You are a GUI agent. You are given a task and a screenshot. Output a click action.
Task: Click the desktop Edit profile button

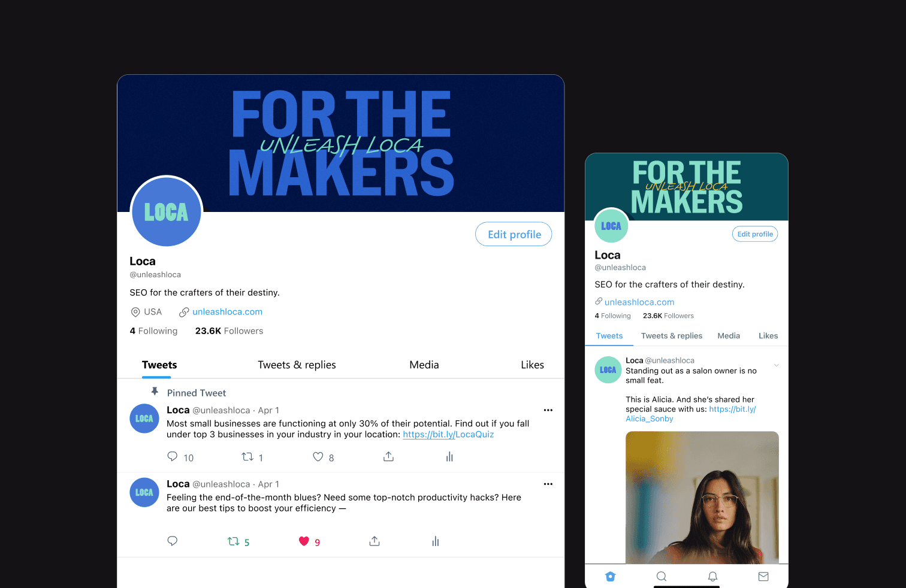point(514,234)
